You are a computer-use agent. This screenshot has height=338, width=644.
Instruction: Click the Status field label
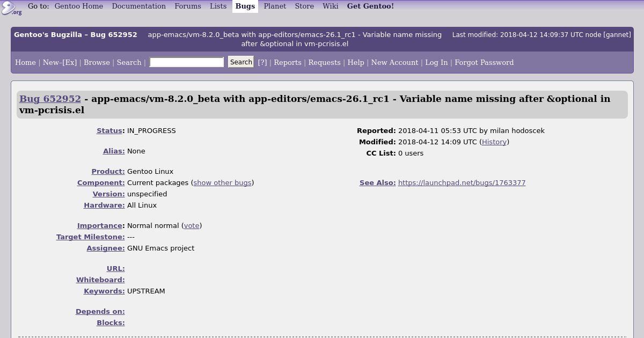[x=109, y=130]
